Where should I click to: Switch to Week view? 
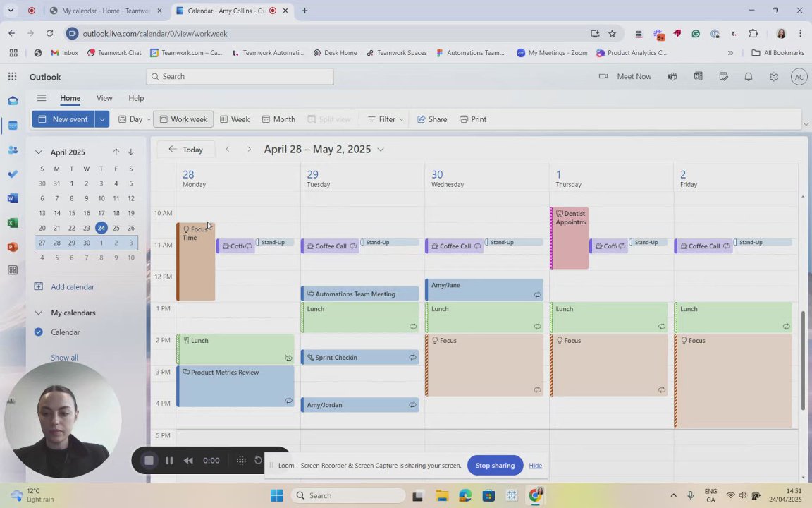[x=235, y=119]
